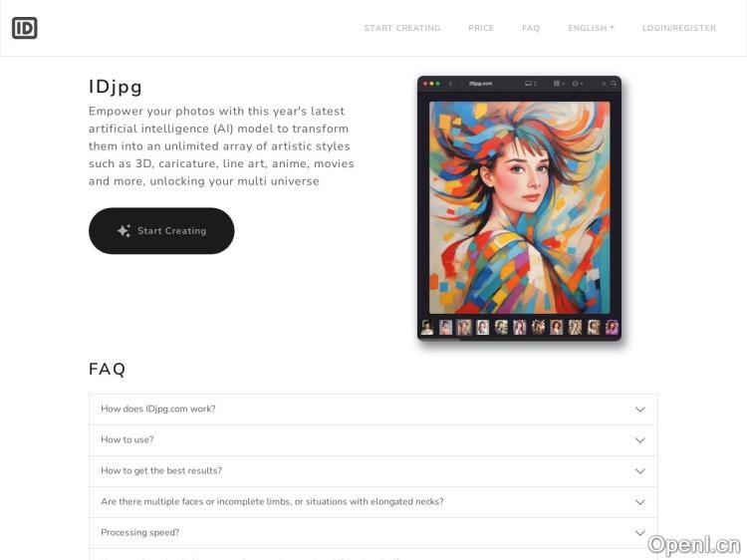Expand the "Processing speed?" question

point(373,533)
